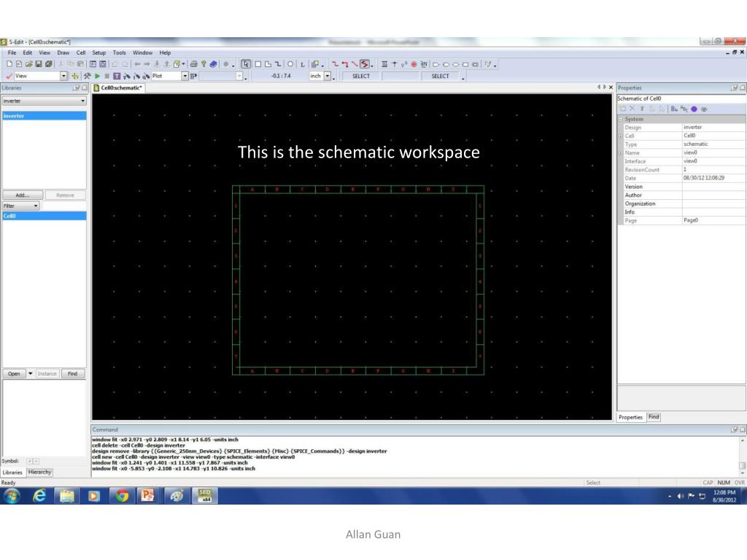This screenshot has width=747, height=560.
Task: Click the first port shape icon
Action: (436, 64)
